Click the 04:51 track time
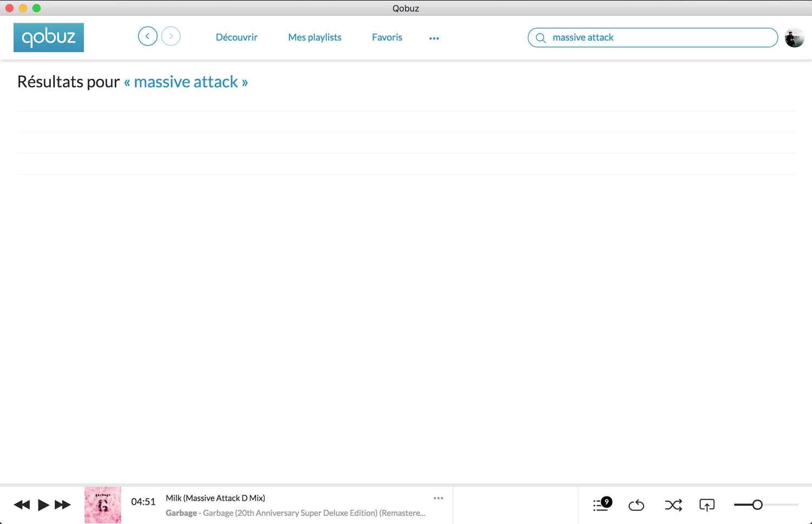812x524 pixels. pyautogui.click(x=143, y=502)
